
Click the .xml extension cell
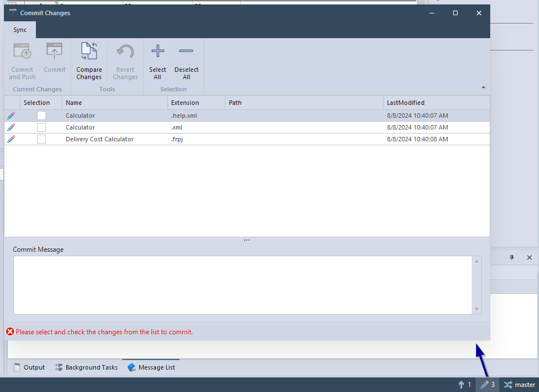tap(196, 127)
